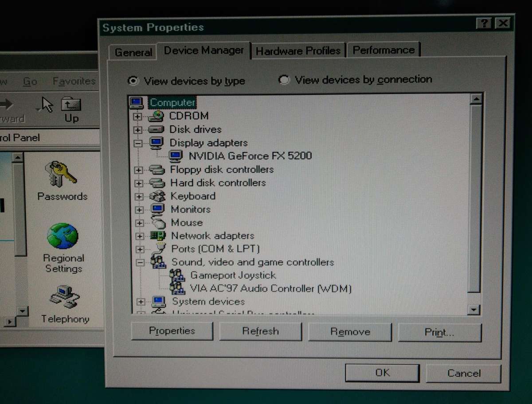Expand the Hard disk controllers node
Image resolution: width=532 pixels, height=404 pixels.
[139, 183]
